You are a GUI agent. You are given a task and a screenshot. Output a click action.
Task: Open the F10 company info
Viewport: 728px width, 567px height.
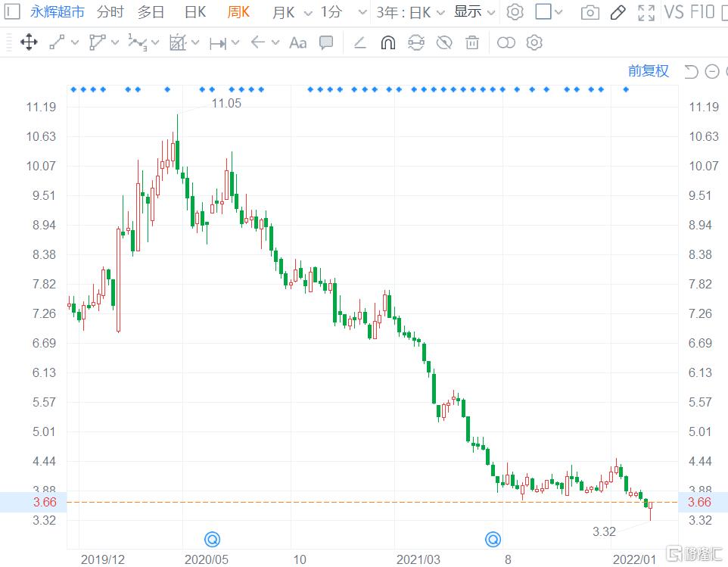pos(702,12)
